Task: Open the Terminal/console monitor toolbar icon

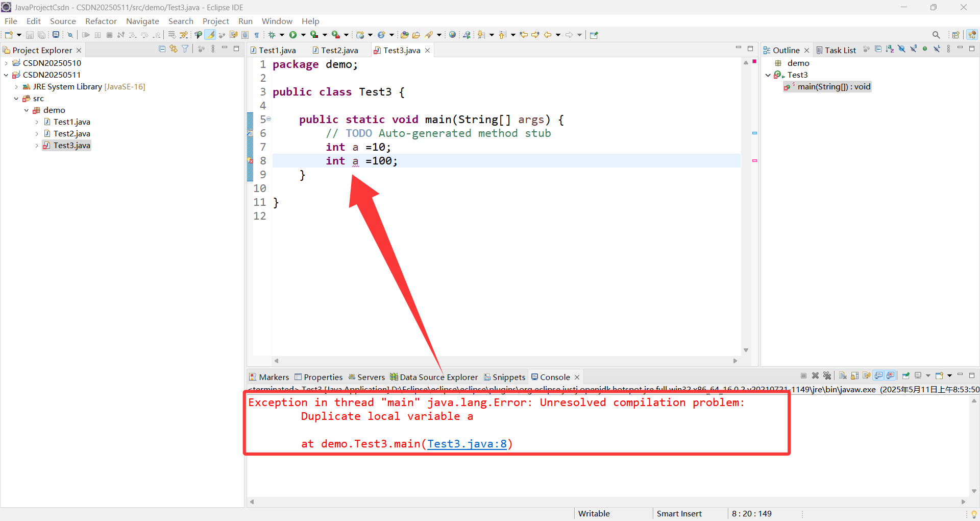Action: [x=56, y=35]
